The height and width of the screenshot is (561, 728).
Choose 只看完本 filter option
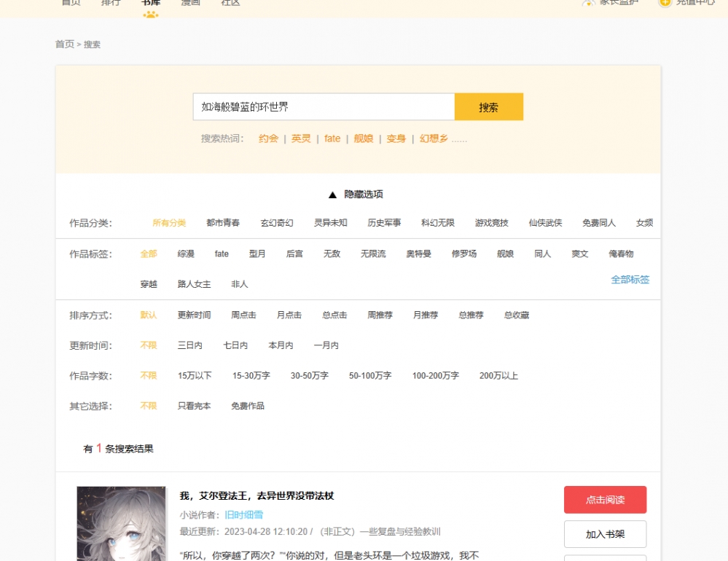(194, 406)
